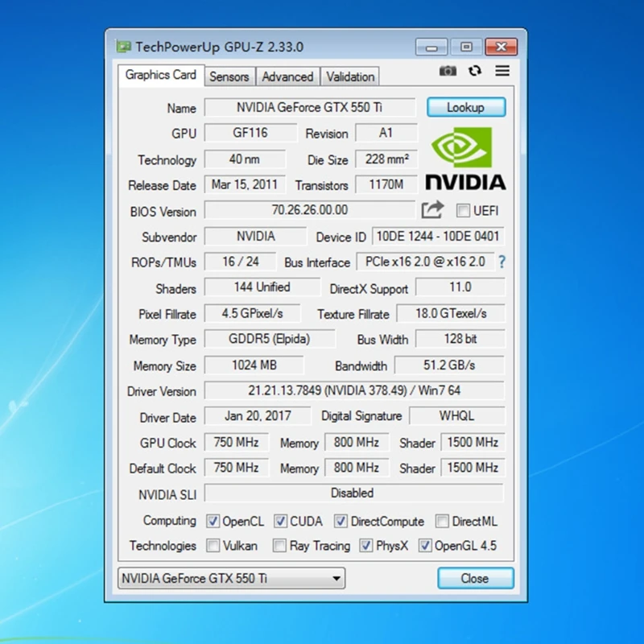The image size is (644, 644).
Task: Click Default Clock row Memory 800 MHz
Action: pos(357,469)
